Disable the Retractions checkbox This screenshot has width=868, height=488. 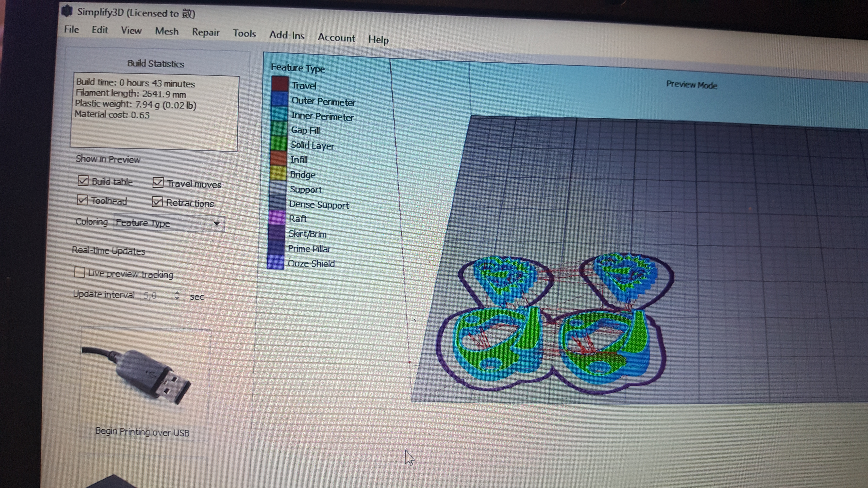[157, 202]
